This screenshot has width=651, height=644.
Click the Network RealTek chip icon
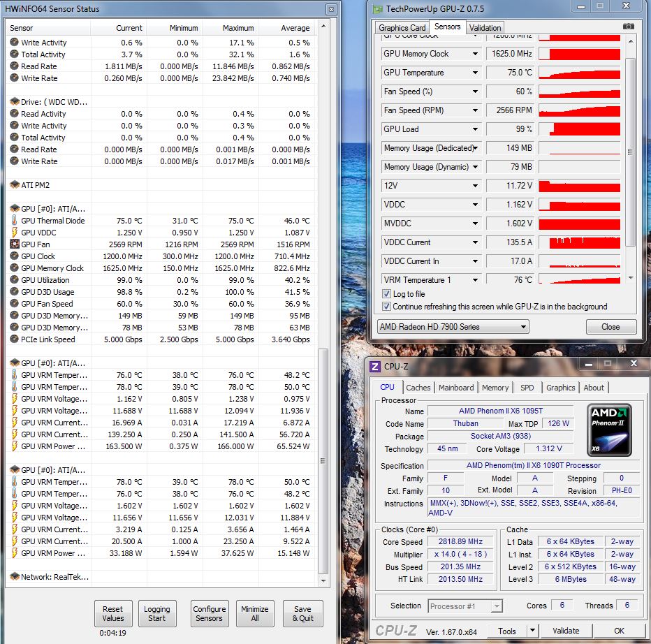15,577
